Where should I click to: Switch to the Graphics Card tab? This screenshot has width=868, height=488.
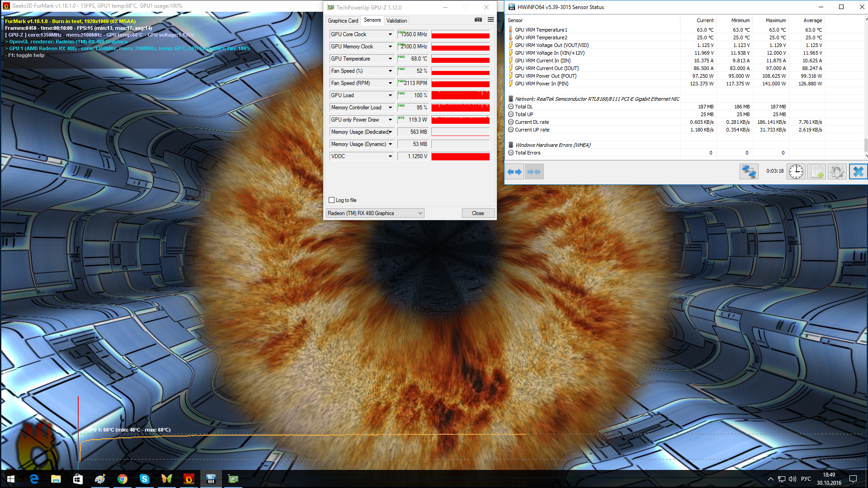point(343,21)
